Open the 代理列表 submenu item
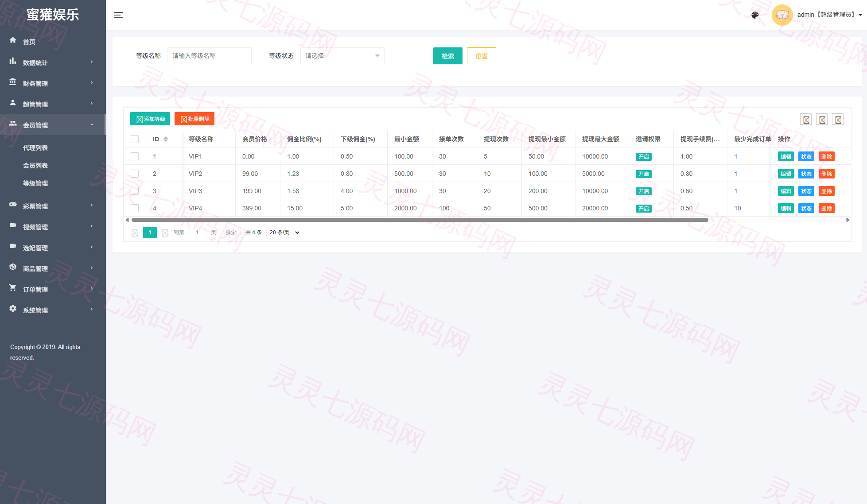Image resolution: width=867 pixels, height=504 pixels. click(x=35, y=148)
